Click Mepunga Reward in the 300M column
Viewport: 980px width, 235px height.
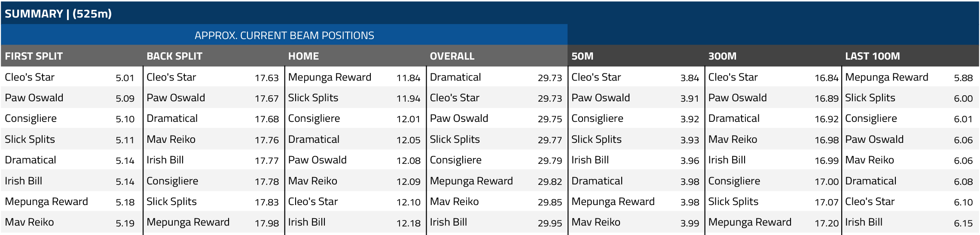pos(749,222)
